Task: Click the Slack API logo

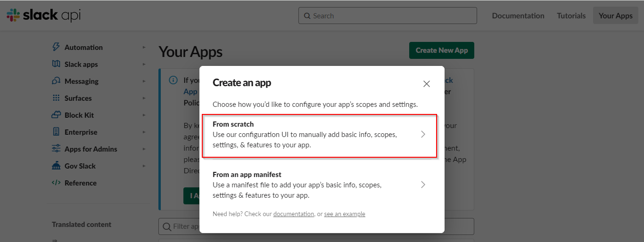Action: tap(44, 15)
